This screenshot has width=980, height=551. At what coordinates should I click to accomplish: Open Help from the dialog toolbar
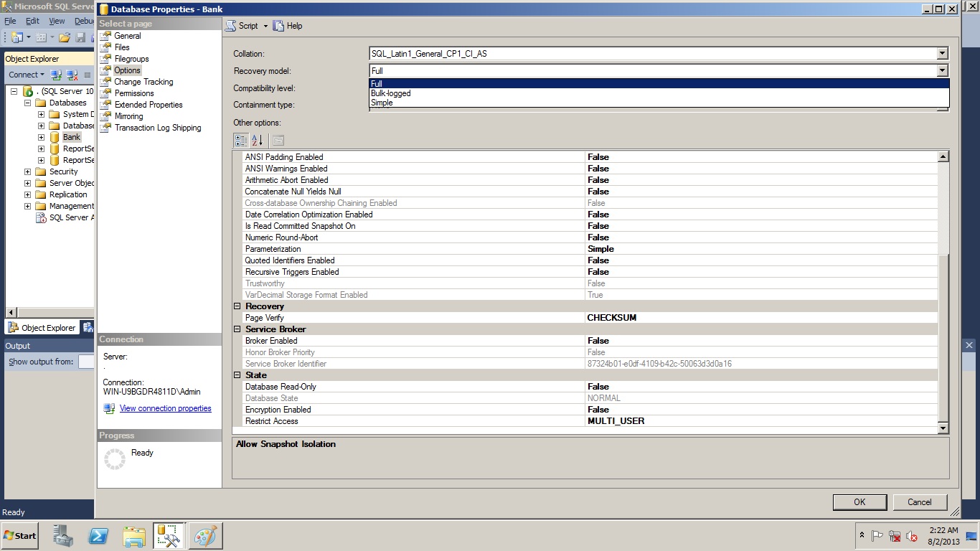coord(288,26)
